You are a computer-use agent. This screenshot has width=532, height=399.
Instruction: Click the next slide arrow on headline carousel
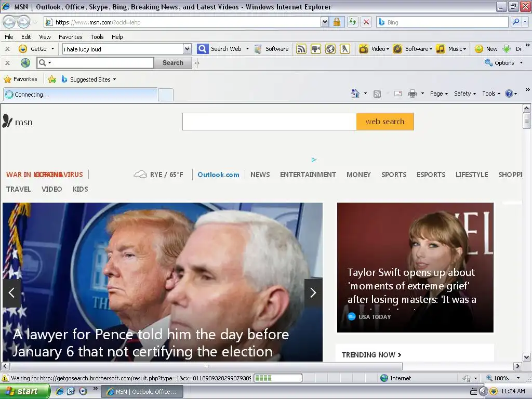tap(313, 293)
